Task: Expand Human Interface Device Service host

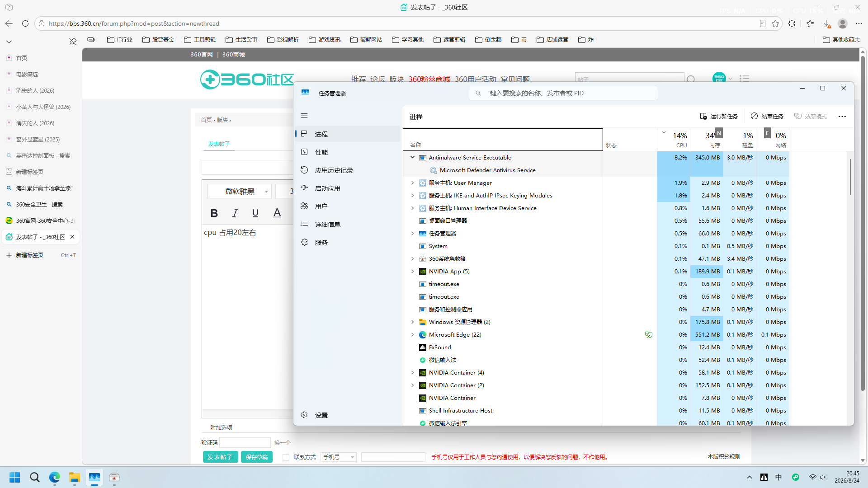Action: click(412, 208)
